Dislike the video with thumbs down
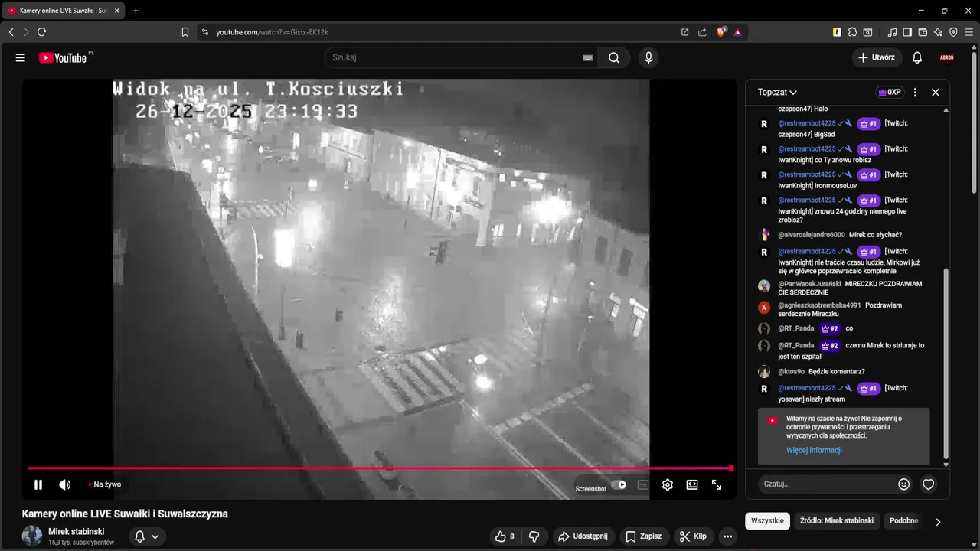Viewport: 980px width, 551px height. click(534, 536)
